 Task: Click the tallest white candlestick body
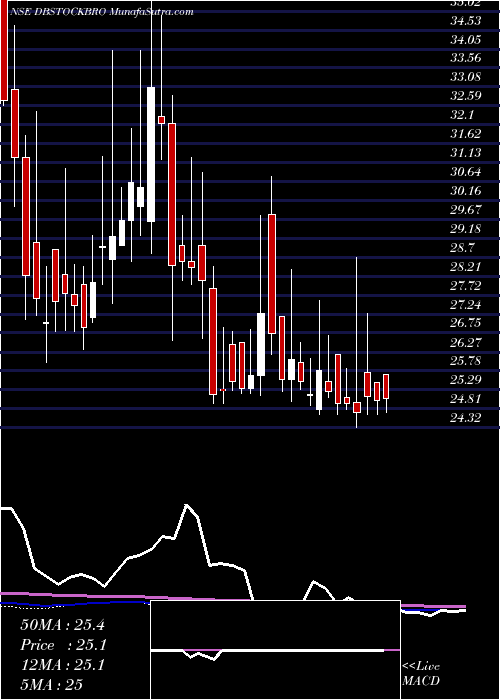151,154
